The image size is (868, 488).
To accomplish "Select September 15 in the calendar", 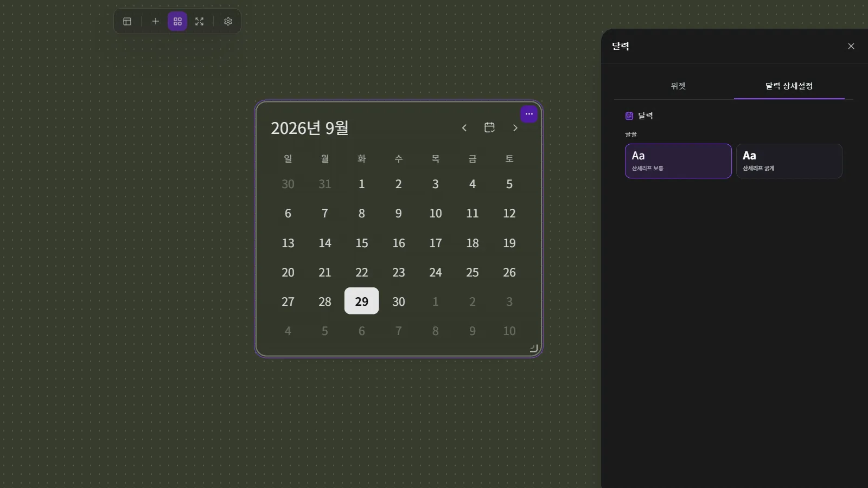I will (x=362, y=243).
